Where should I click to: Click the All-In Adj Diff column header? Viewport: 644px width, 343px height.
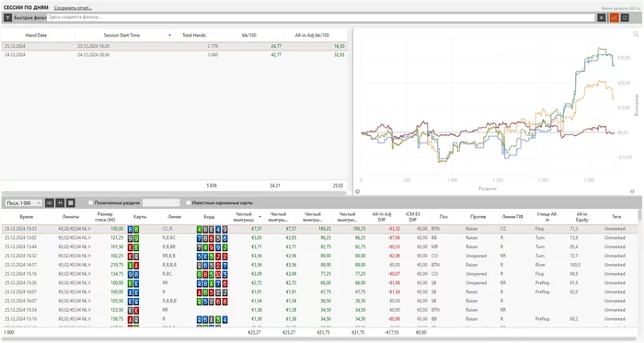382,217
